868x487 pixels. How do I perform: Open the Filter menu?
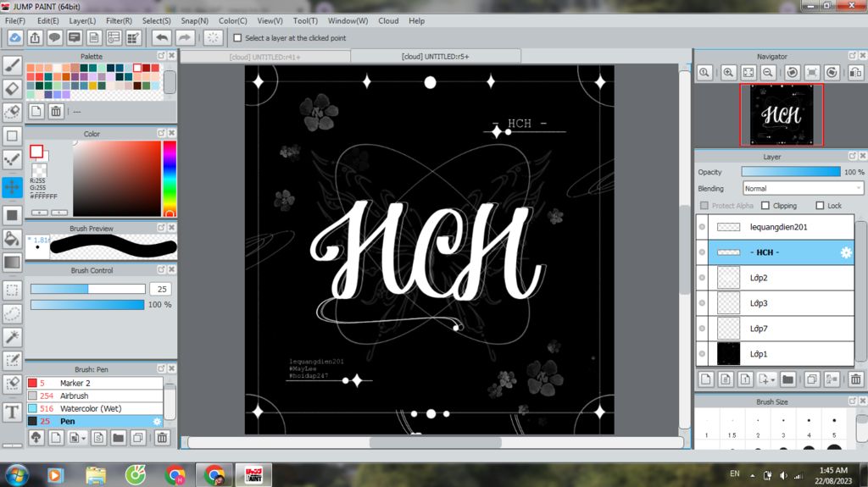[119, 20]
